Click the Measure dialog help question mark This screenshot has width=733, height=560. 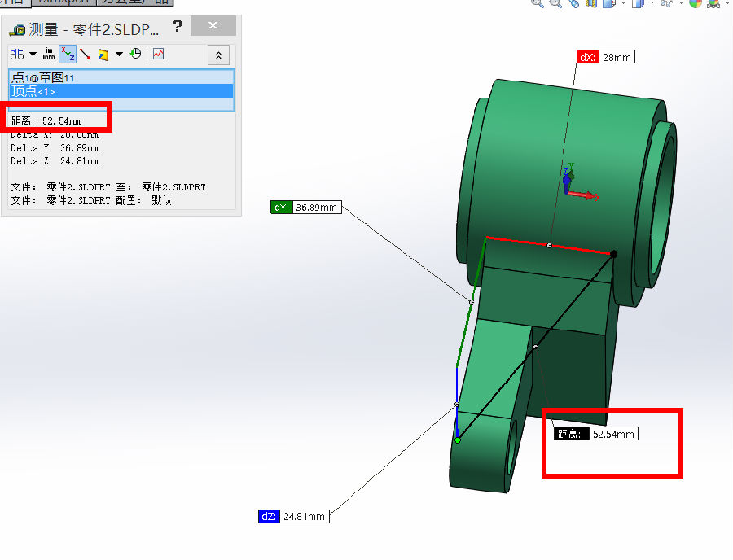(x=177, y=27)
